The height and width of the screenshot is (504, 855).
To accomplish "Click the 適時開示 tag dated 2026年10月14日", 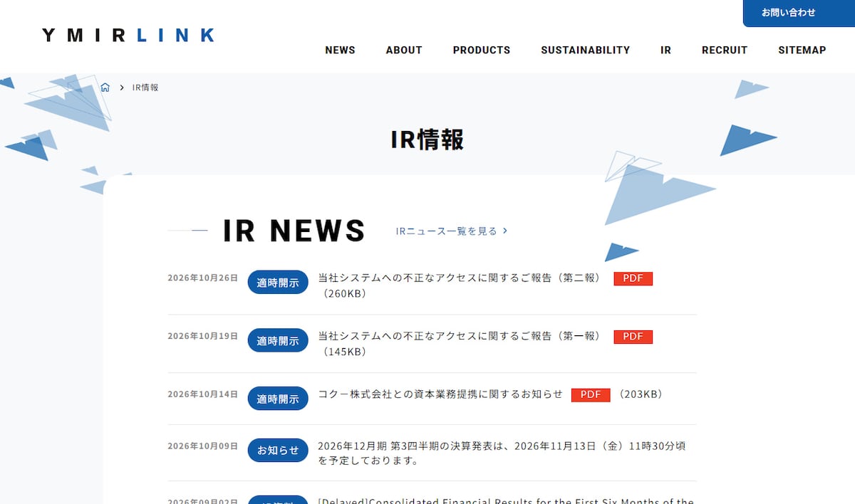I will (278, 399).
